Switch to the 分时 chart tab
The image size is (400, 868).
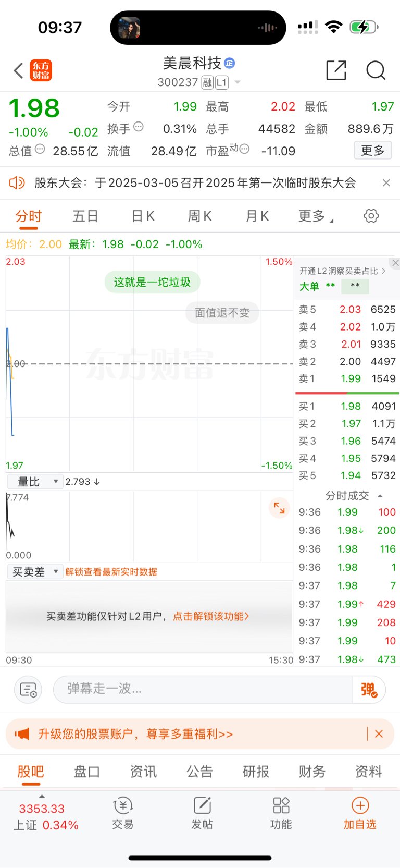(x=29, y=216)
